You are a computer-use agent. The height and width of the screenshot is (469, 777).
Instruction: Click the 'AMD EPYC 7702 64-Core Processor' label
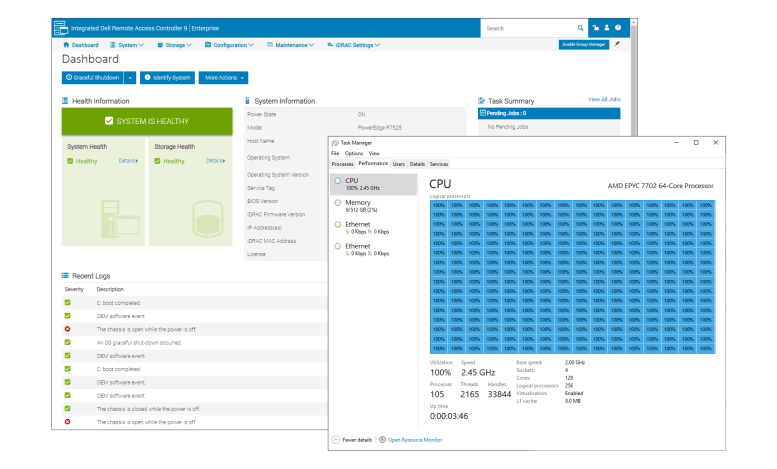tap(661, 186)
